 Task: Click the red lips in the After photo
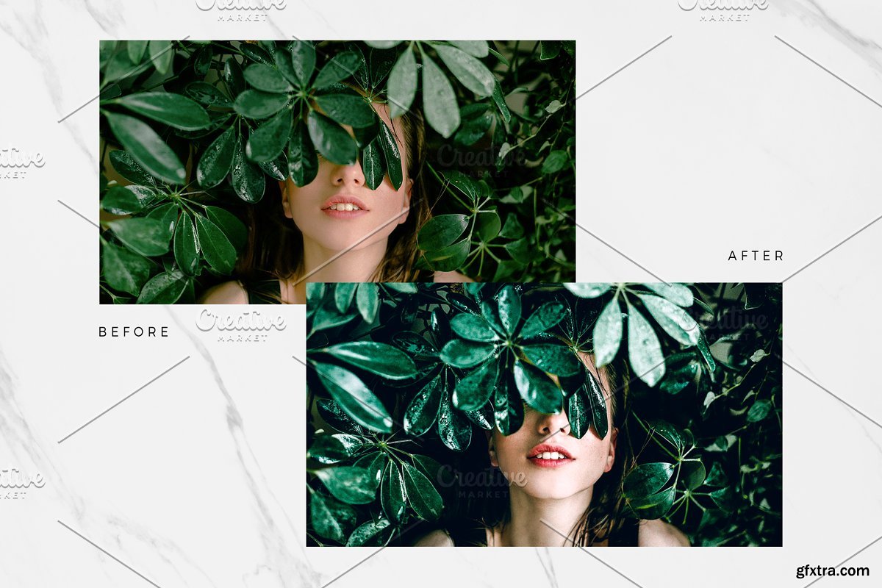pyautogui.click(x=550, y=455)
